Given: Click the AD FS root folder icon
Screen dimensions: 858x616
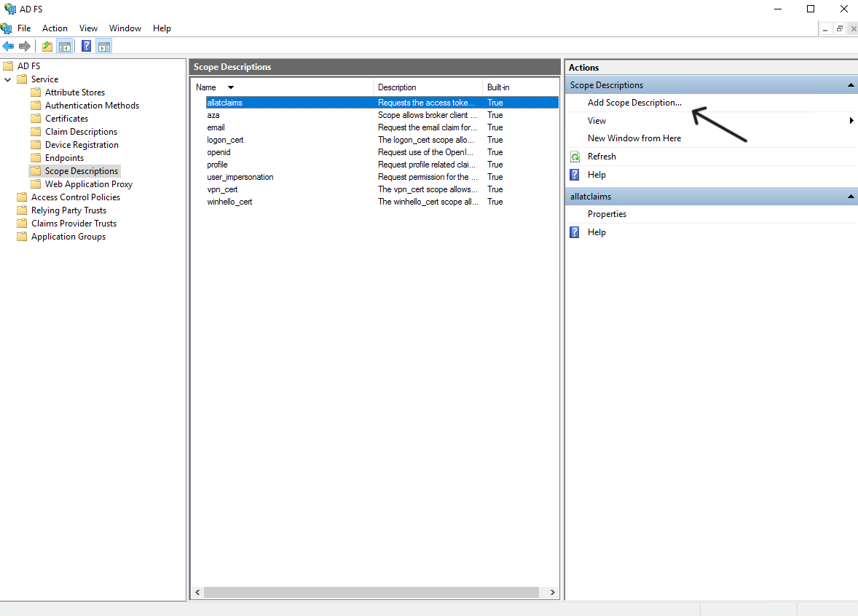Looking at the screenshot, I should [x=8, y=66].
